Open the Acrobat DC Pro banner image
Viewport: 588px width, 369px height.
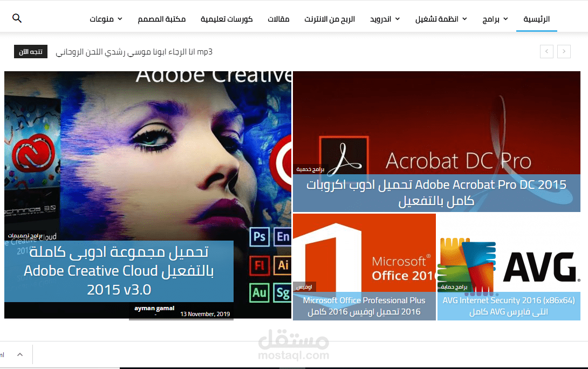436,122
